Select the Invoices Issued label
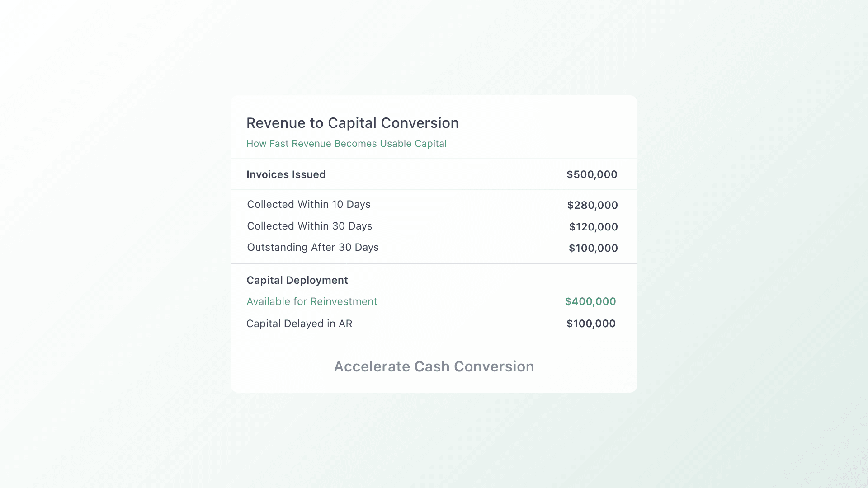868x488 pixels. (286, 174)
